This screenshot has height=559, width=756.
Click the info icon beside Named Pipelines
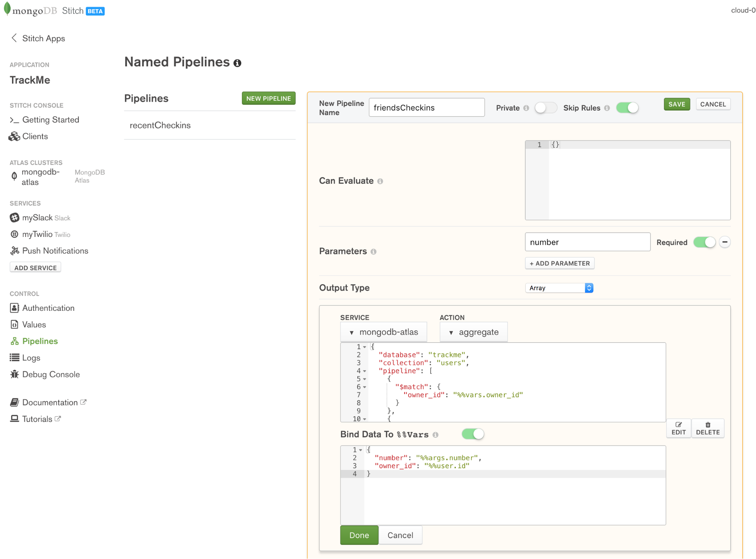pyautogui.click(x=238, y=63)
